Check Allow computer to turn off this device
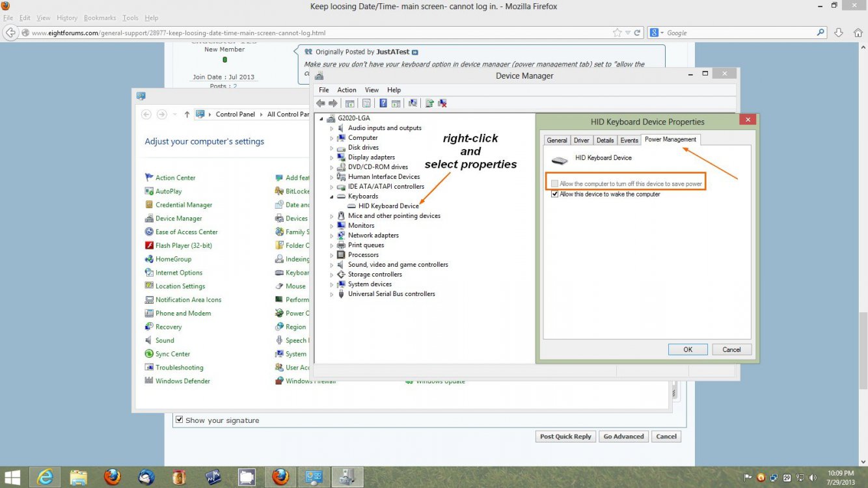The height and width of the screenshot is (488, 868). tap(555, 184)
